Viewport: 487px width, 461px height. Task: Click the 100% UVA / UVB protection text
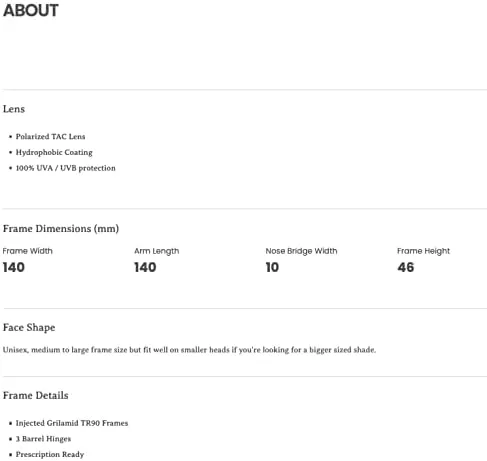tap(65, 168)
